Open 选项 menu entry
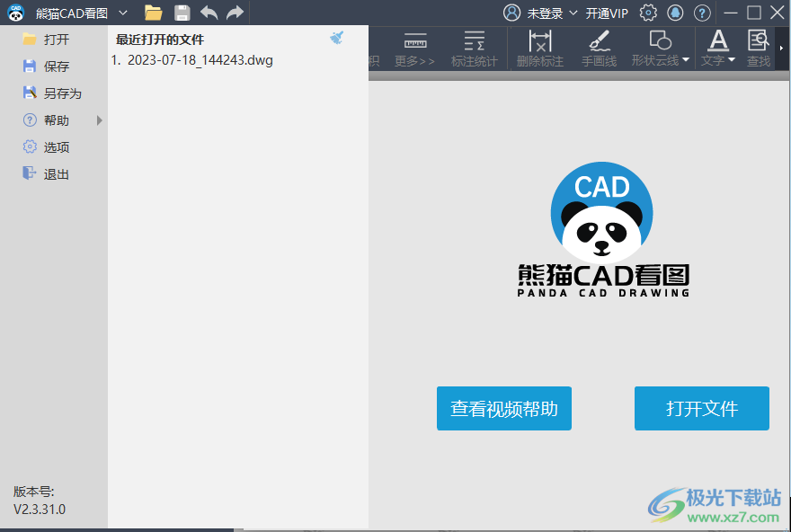 click(54, 147)
